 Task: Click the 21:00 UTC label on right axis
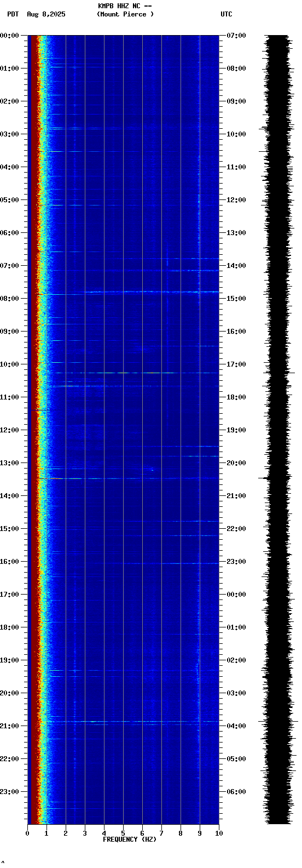pyautogui.click(x=236, y=496)
